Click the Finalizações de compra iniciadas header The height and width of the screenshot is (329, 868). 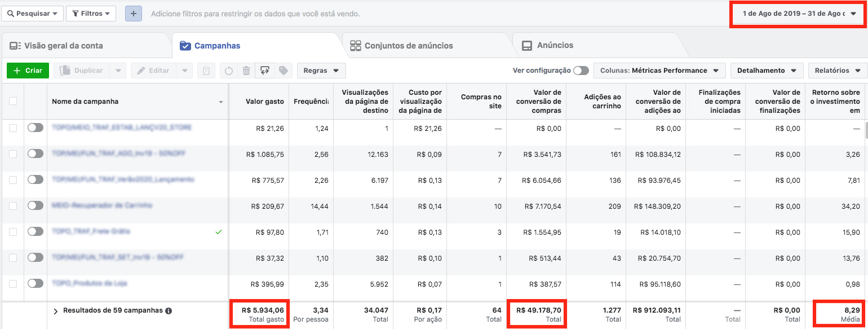point(716,101)
